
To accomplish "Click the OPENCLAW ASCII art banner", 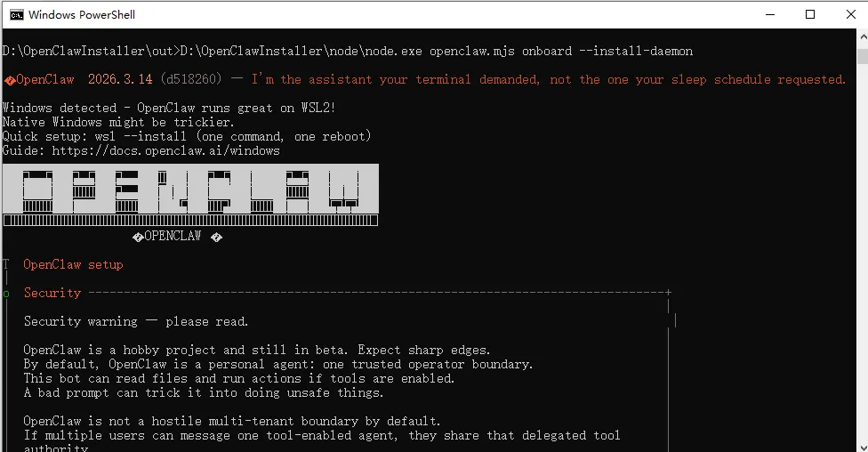I will point(190,195).
